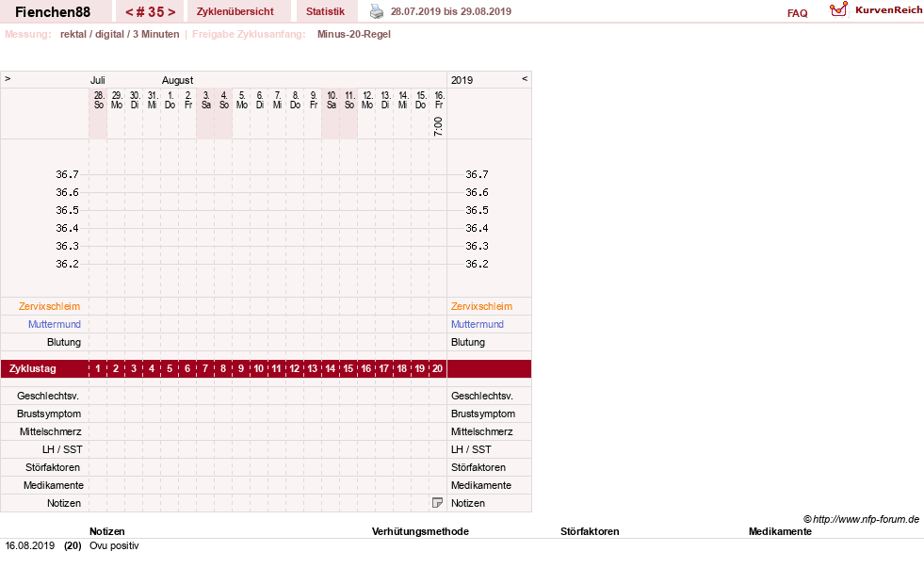This screenshot has width=924, height=568.
Task: Click the Verhütungsmethode column heading
Action: tap(420, 531)
